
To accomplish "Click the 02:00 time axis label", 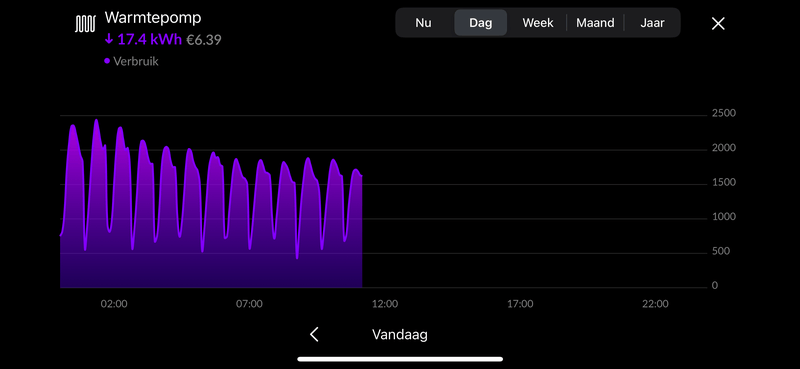I will (114, 304).
